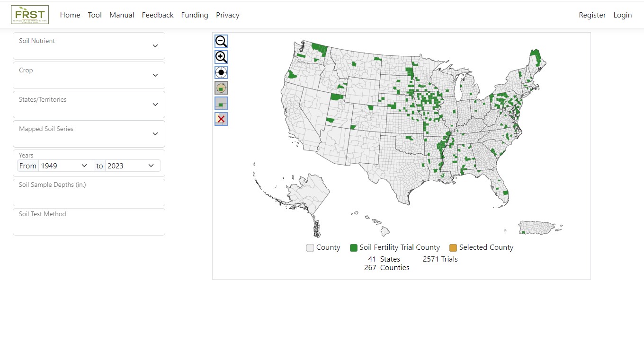Go to the Feedback page
This screenshot has width=644, height=342.
[x=158, y=15]
